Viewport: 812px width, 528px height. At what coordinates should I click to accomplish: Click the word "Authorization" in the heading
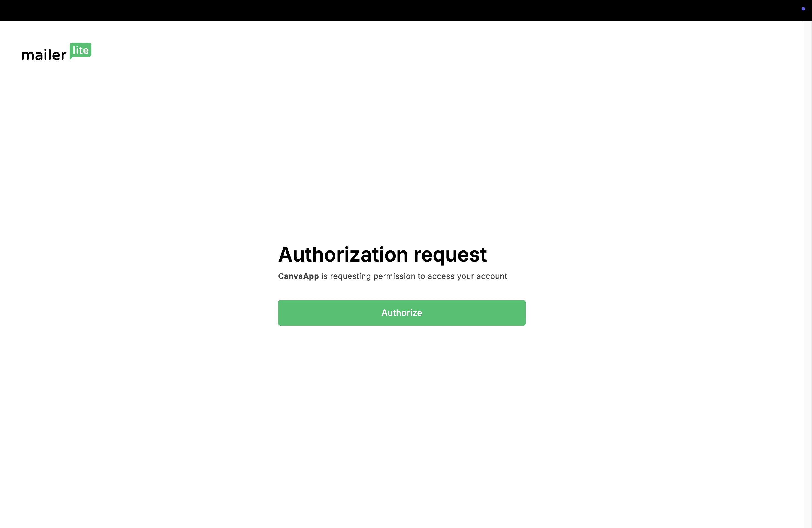343,254
